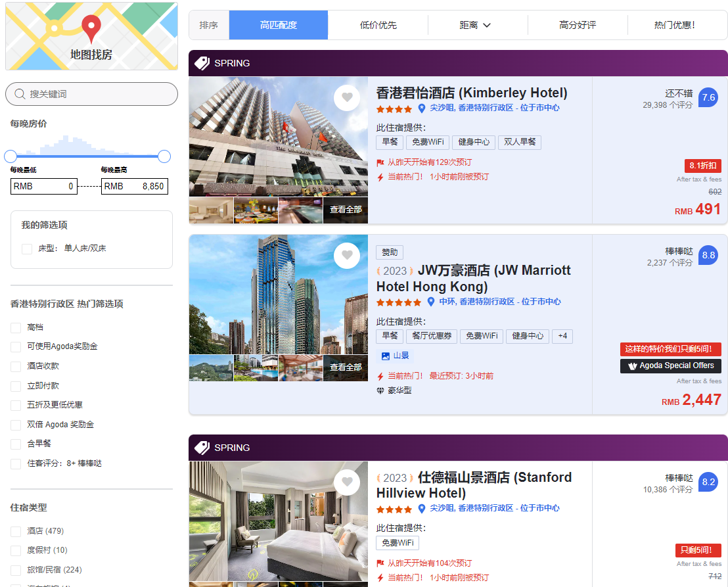Switch to the 低价优先 sorting tab
This screenshot has height=587, width=728.
click(378, 25)
